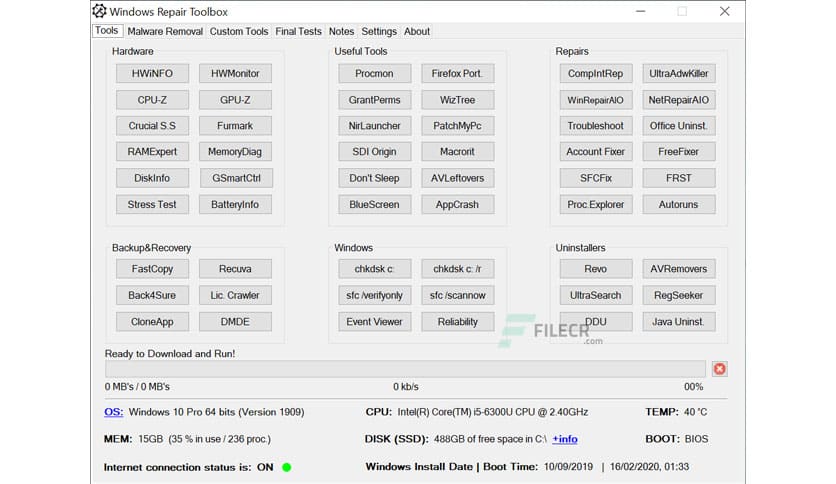Click the Java Uninst. button
The height and width of the screenshot is (484, 836).
point(679,322)
